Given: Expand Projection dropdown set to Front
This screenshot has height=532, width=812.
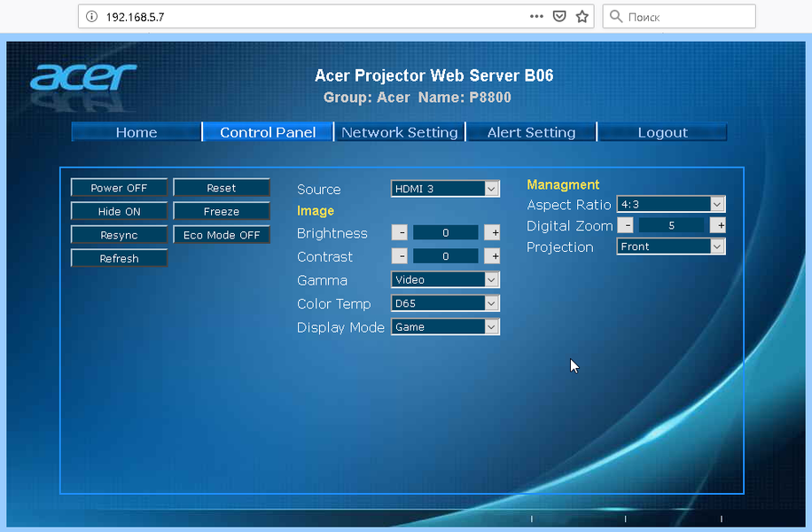Looking at the screenshot, I should (x=671, y=246).
